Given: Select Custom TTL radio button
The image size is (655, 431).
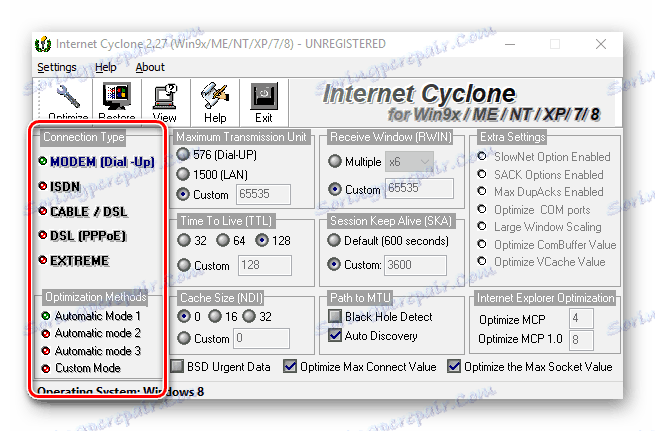Looking at the screenshot, I should point(184,265).
